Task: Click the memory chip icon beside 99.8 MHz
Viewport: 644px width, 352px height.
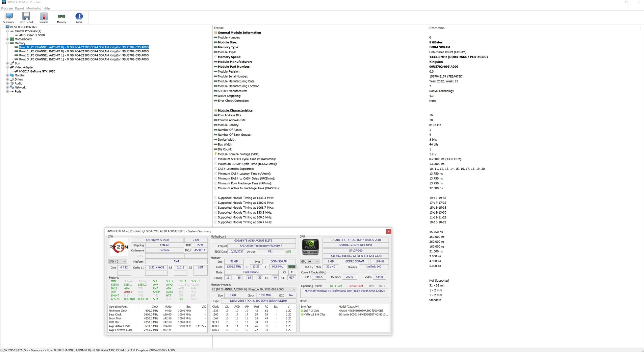Action: (x=292, y=267)
